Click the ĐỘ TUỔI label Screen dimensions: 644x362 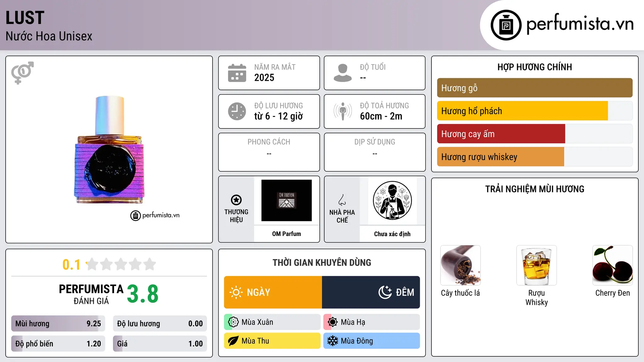coord(373,67)
